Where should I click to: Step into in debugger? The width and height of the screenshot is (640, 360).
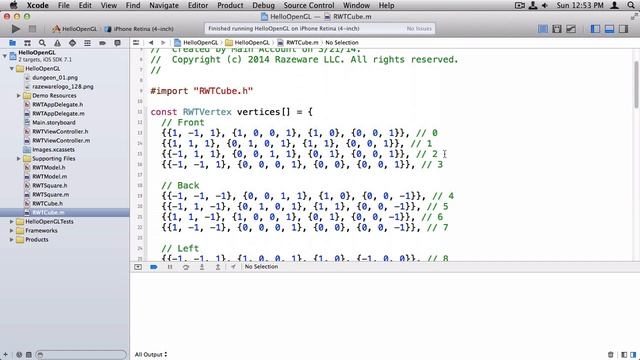tap(202, 267)
